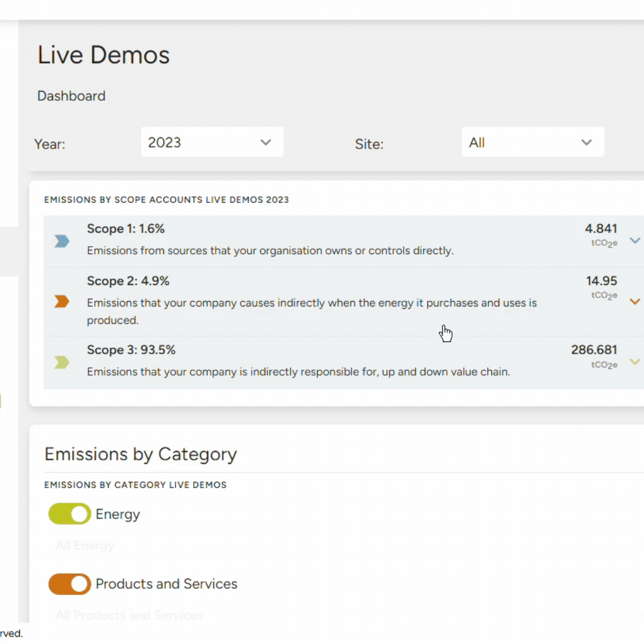
Task: Click the 14.95 tCO2e value
Action: tap(601, 287)
